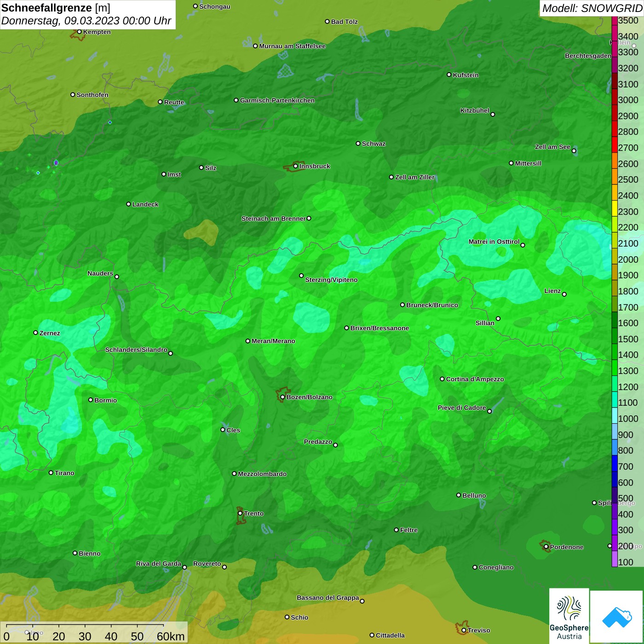Select the Cortina d'Ampezzo marker dot
The image size is (644, 644).
tap(442, 379)
